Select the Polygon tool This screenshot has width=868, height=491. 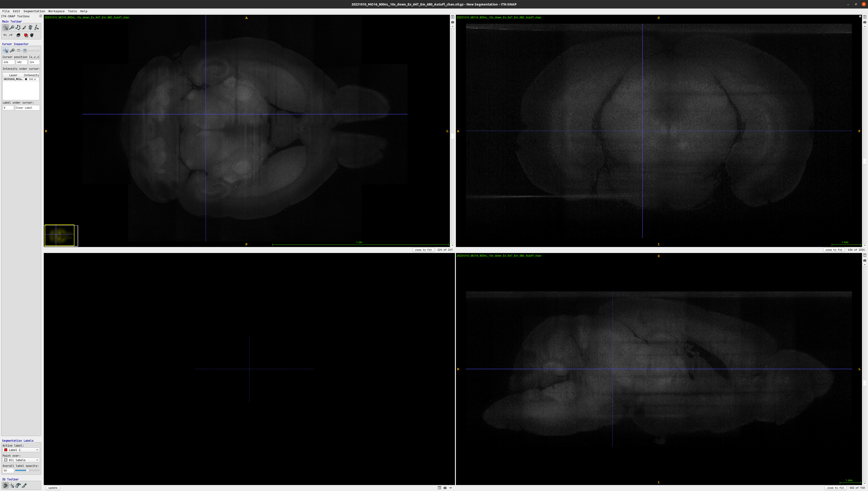[x=18, y=28]
